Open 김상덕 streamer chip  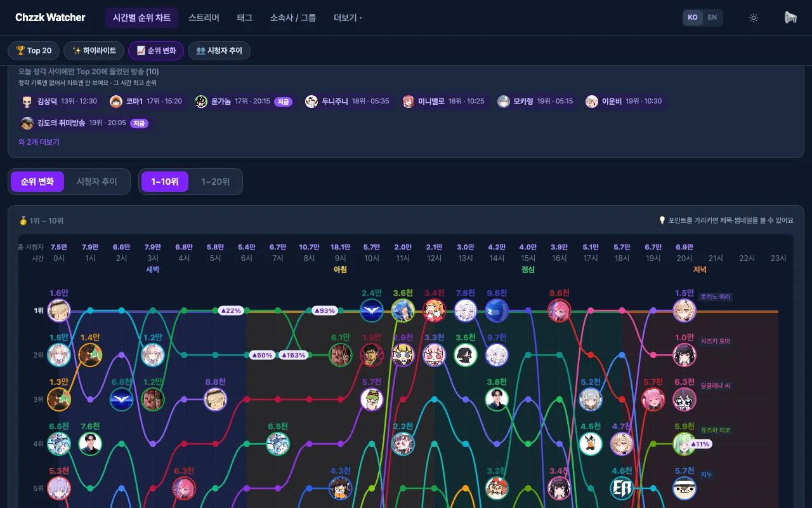(60, 102)
